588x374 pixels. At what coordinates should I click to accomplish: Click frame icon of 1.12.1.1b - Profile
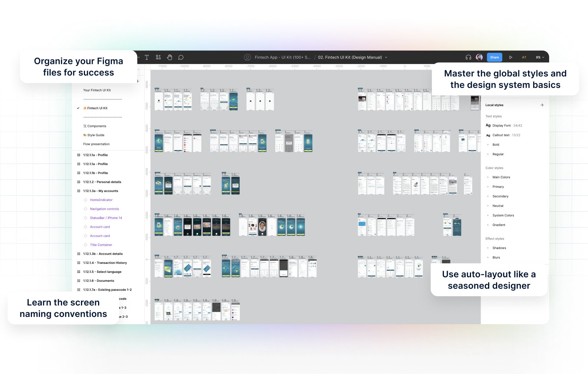(79, 173)
